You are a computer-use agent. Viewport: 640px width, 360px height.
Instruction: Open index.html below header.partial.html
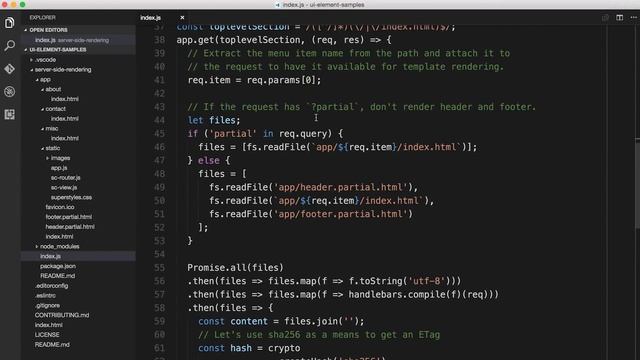[59, 236]
